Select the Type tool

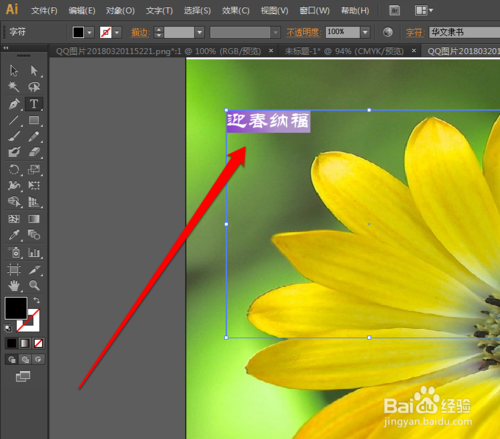click(x=34, y=104)
